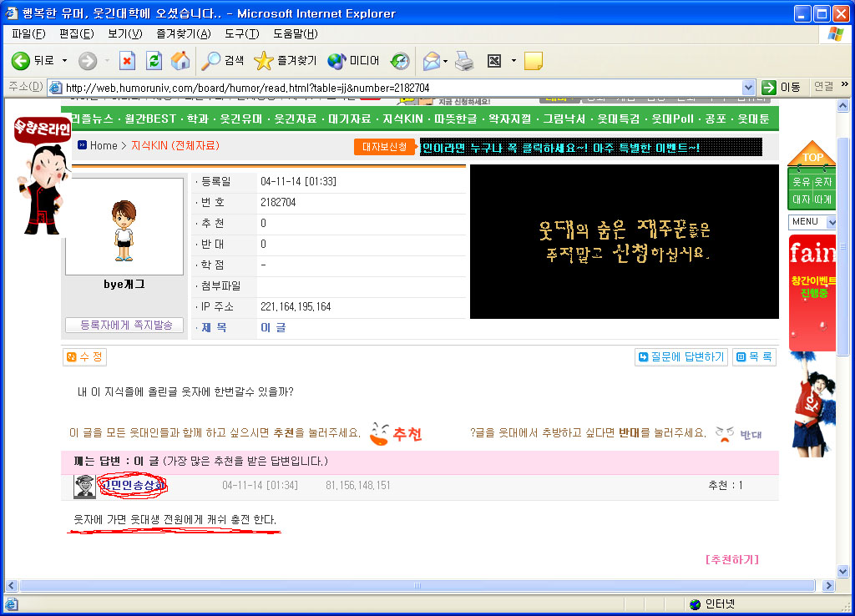Screen dimensions: 855x616
Task: Click the 등록자에게 쪽지발송 button
Action: pos(124,326)
